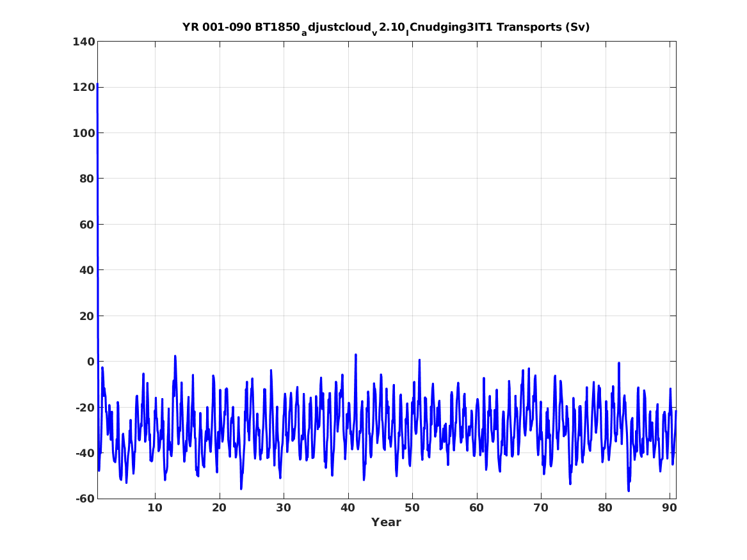The width and height of the screenshot is (747, 560).
Task: Click the y-axis tick label 120
Action: pos(83,88)
